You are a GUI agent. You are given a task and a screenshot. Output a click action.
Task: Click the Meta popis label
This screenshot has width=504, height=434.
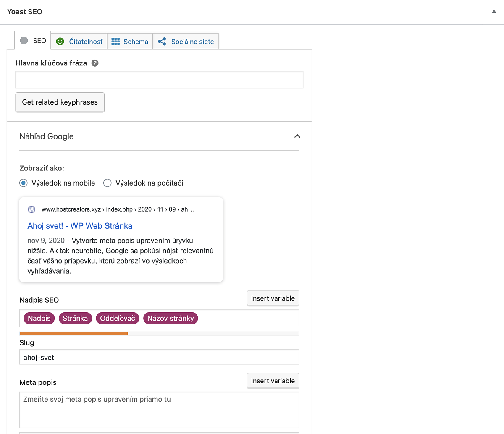point(38,382)
